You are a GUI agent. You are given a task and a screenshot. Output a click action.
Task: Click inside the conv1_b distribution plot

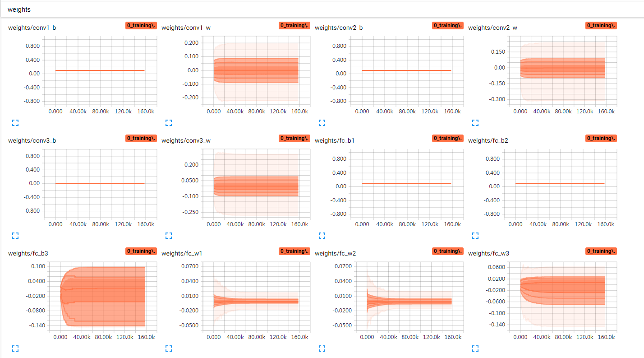click(x=100, y=71)
